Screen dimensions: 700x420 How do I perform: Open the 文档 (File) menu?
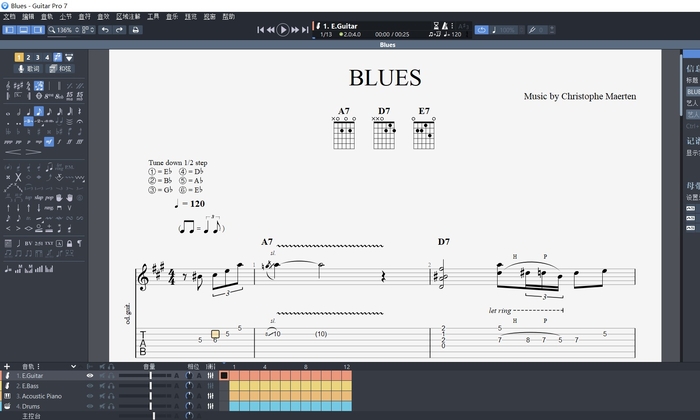point(9,17)
